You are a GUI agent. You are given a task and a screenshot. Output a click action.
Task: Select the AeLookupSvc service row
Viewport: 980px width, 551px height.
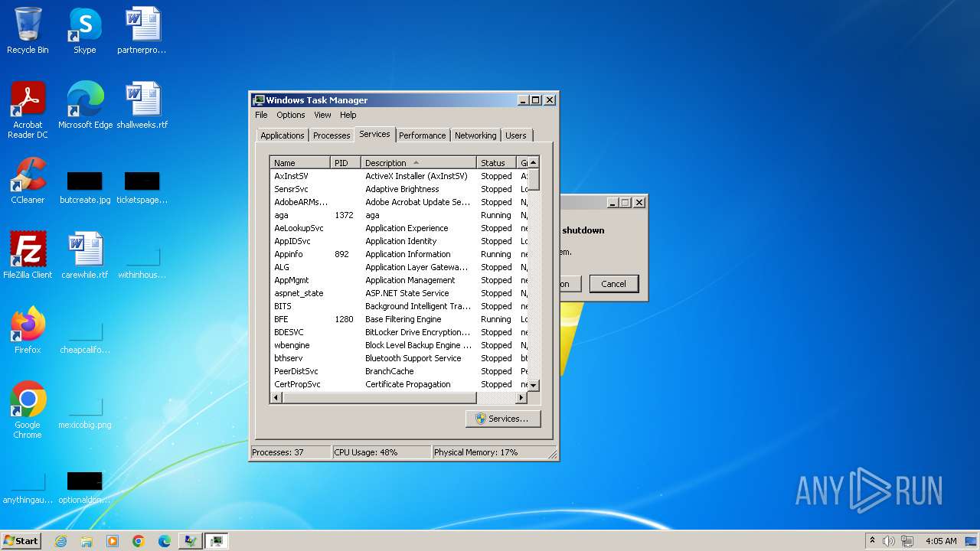tap(399, 228)
